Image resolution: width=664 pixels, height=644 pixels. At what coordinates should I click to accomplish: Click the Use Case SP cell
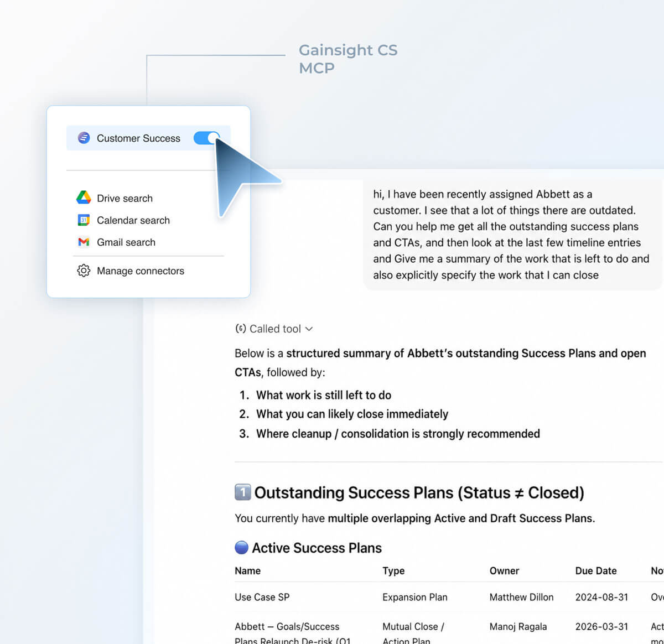click(262, 597)
